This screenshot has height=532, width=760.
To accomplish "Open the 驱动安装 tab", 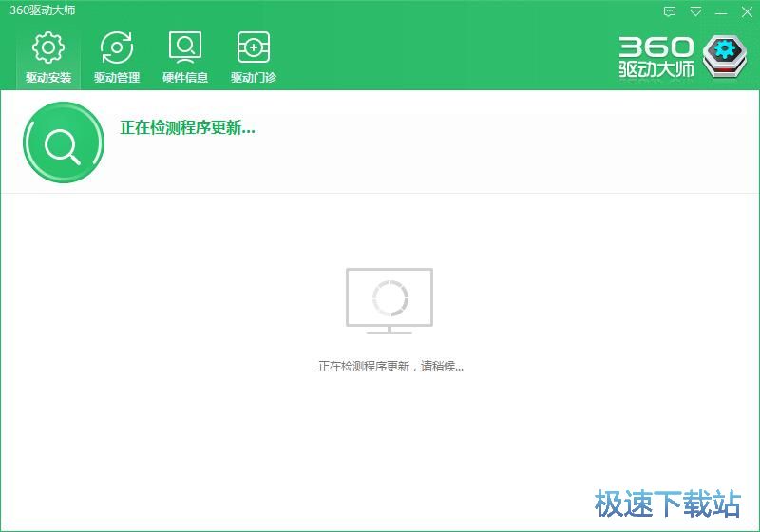I will (x=48, y=57).
